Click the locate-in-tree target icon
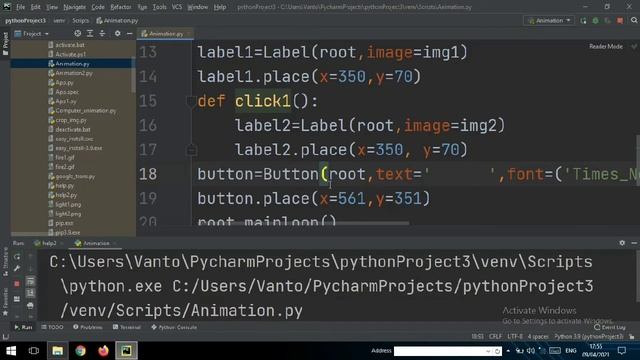Viewport: 640px width, 360px height. coord(77,33)
